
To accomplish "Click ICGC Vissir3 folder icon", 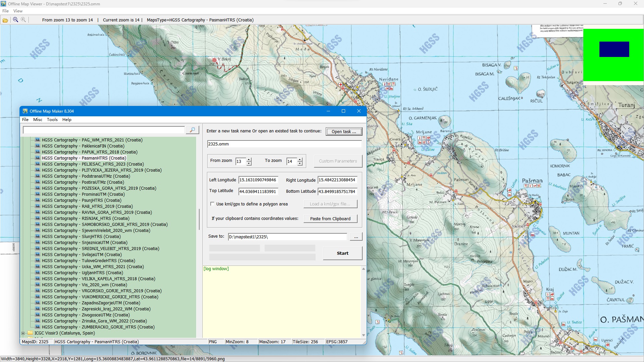I will click(x=31, y=333).
